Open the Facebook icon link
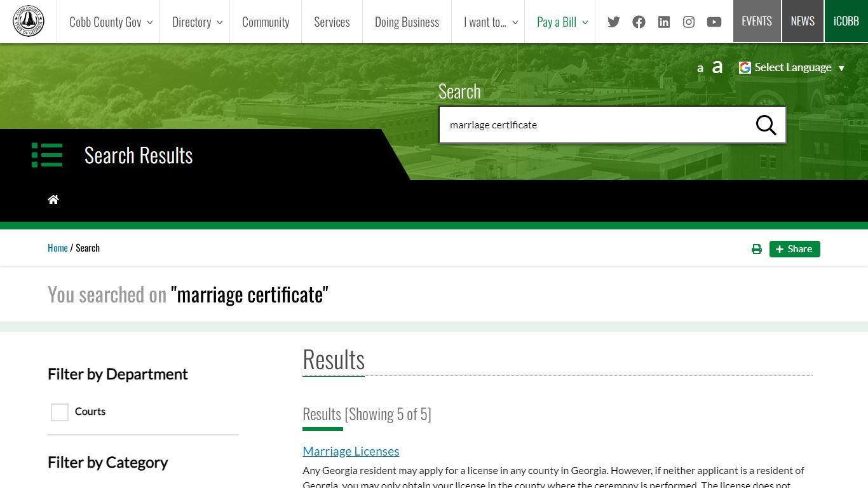Image resolution: width=868 pixels, height=488 pixels. [639, 22]
